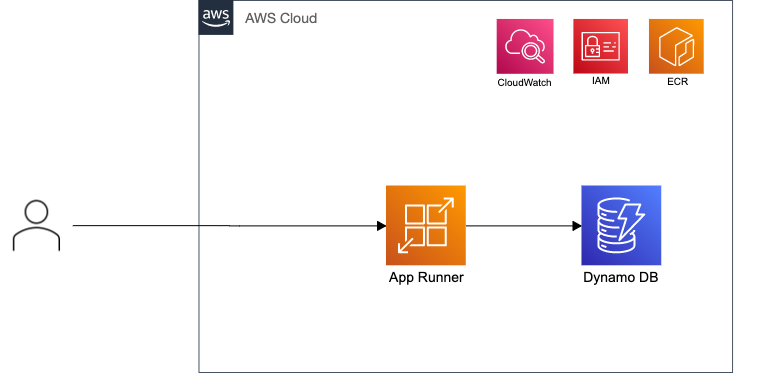Click the 'App Runner' label text

pyautogui.click(x=426, y=278)
